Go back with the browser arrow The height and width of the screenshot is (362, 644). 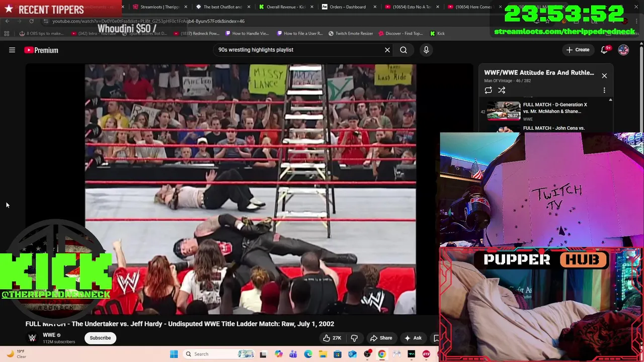[x=7, y=21]
